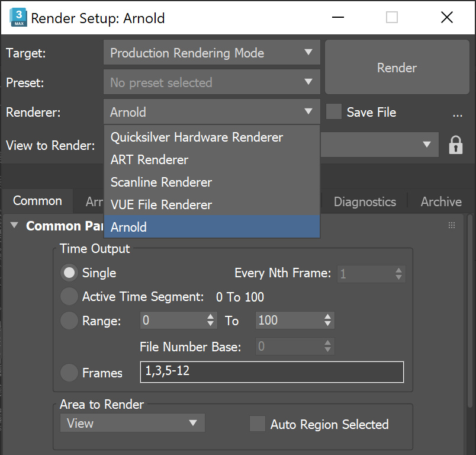Viewport: 476px width, 455px height.
Task: Select the Frames radio option
Action: click(70, 373)
